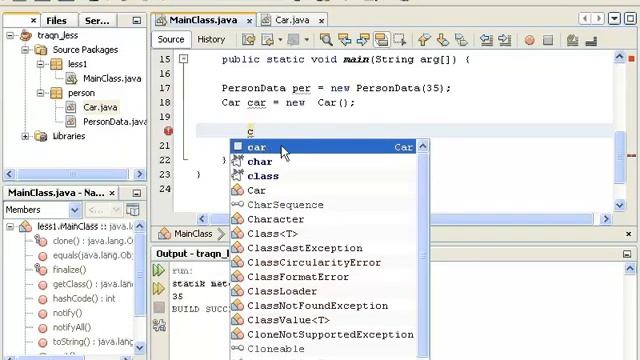Select MainClass.java in project tree

(x=112, y=78)
